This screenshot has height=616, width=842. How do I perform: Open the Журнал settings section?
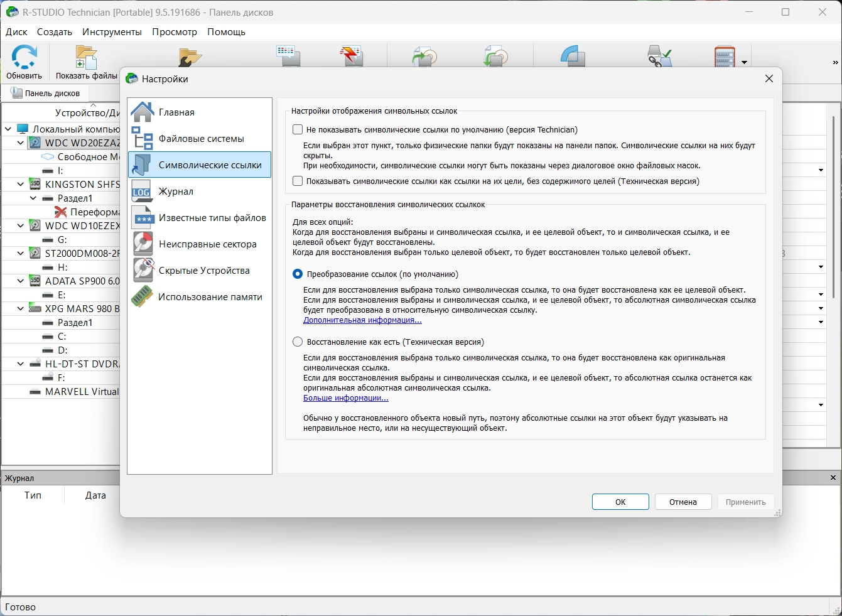click(x=200, y=192)
